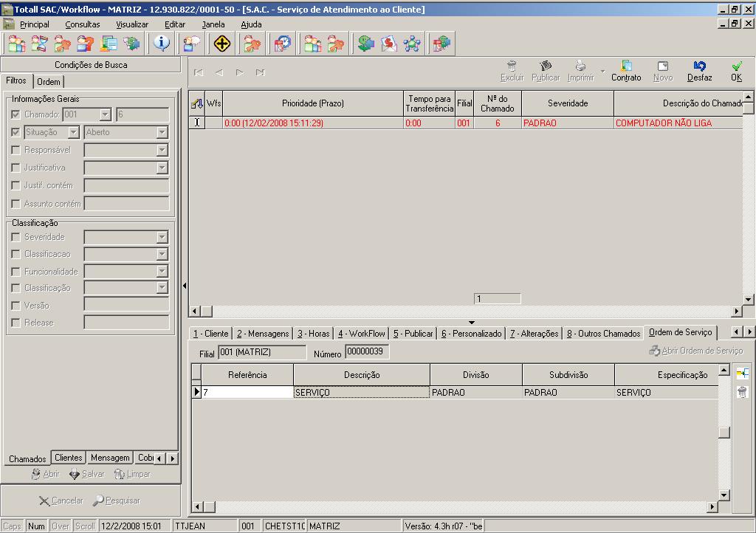Switch to the Ordem tab
This screenshot has width=756, height=533.
(49, 81)
